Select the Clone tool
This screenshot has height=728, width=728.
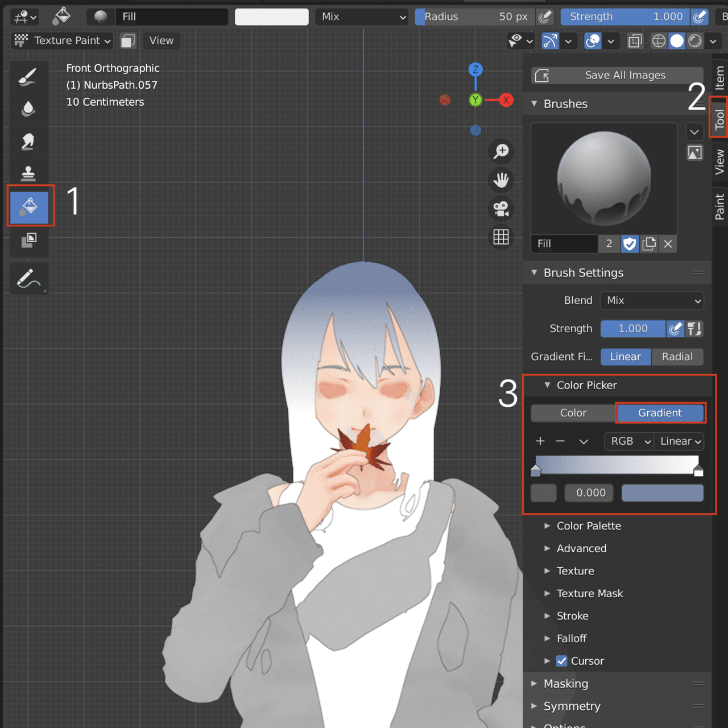click(29, 173)
